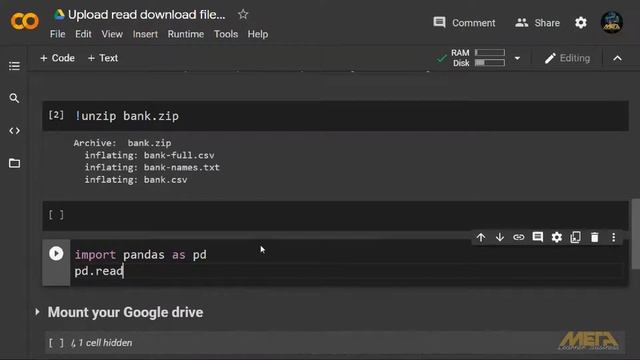Image resolution: width=640 pixels, height=360 pixels.
Task: Move cell down with the arrow icon
Action: [500, 237]
